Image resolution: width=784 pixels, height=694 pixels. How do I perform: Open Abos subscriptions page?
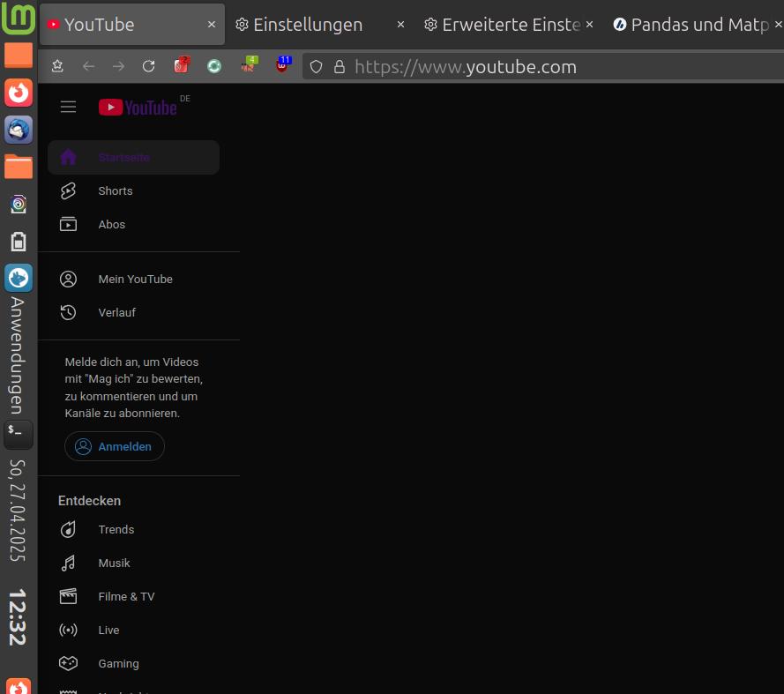click(x=133, y=225)
